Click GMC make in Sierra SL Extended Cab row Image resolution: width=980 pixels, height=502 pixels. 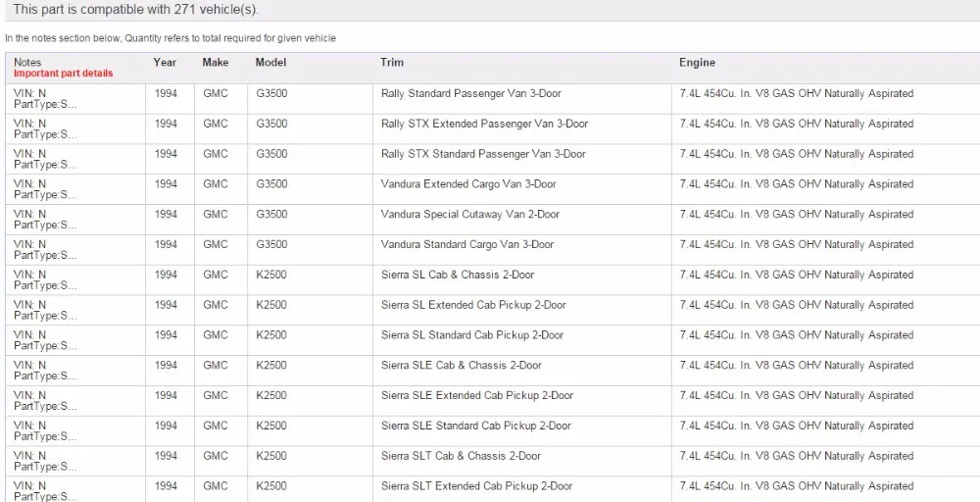point(216,305)
